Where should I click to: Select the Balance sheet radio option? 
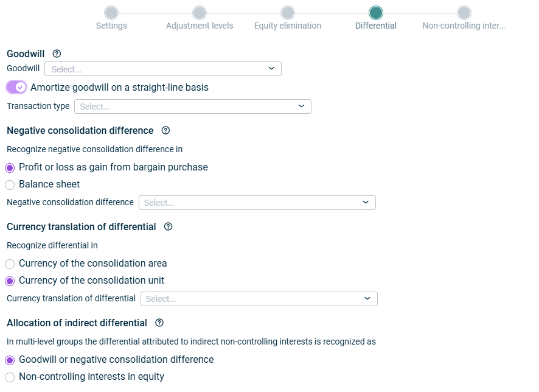click(x=10, y=185)
